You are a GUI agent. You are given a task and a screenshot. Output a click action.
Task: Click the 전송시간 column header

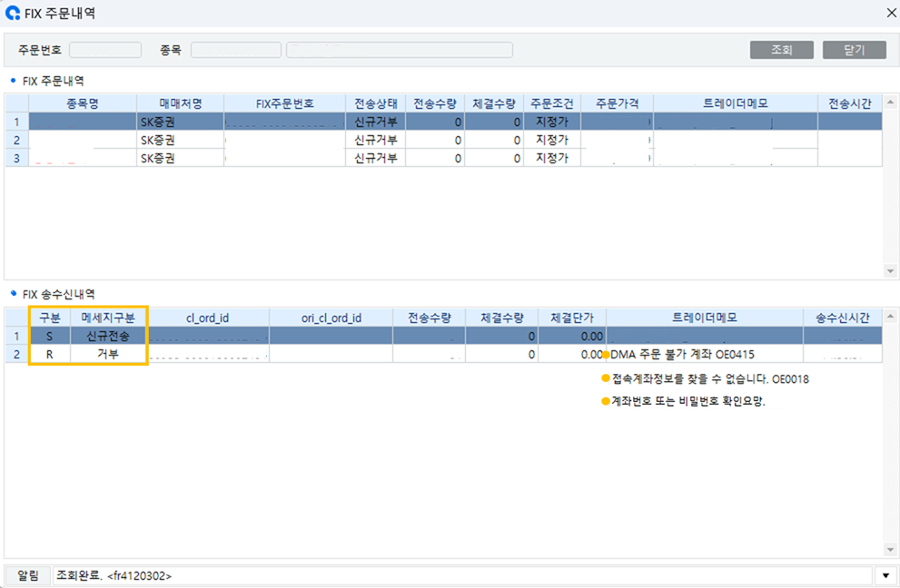click(850, 103)
